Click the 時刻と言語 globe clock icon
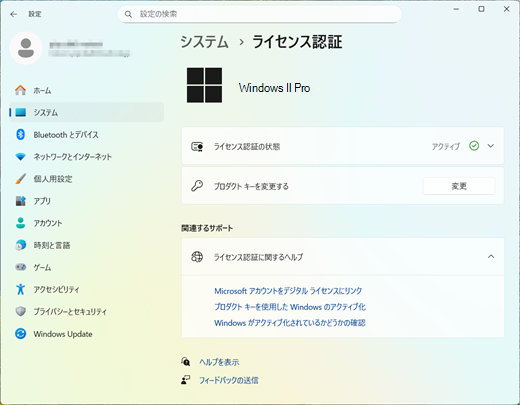This screenshot has height=405, width=520. click(x=21, y=245)
